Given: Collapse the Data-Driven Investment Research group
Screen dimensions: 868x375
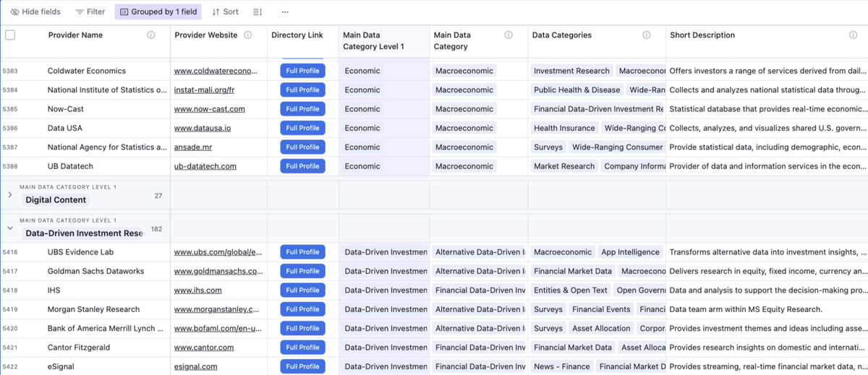Looking at the screenshot, I should click(10, 228).
